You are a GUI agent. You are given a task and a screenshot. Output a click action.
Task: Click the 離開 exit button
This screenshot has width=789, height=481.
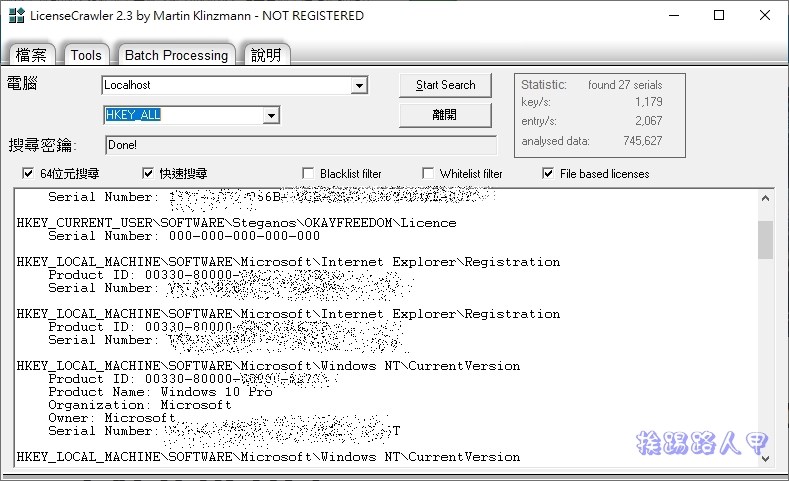[x=445, y=115]
